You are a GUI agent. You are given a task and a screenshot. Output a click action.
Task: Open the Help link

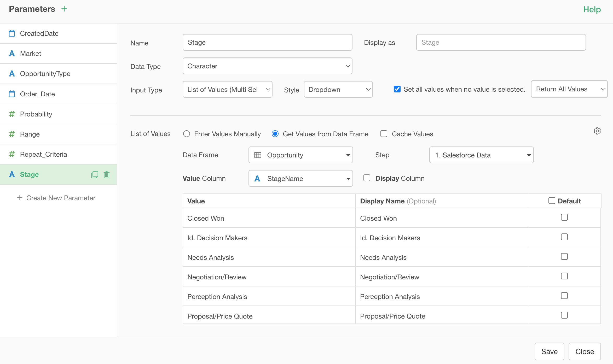tap(592, 10)
